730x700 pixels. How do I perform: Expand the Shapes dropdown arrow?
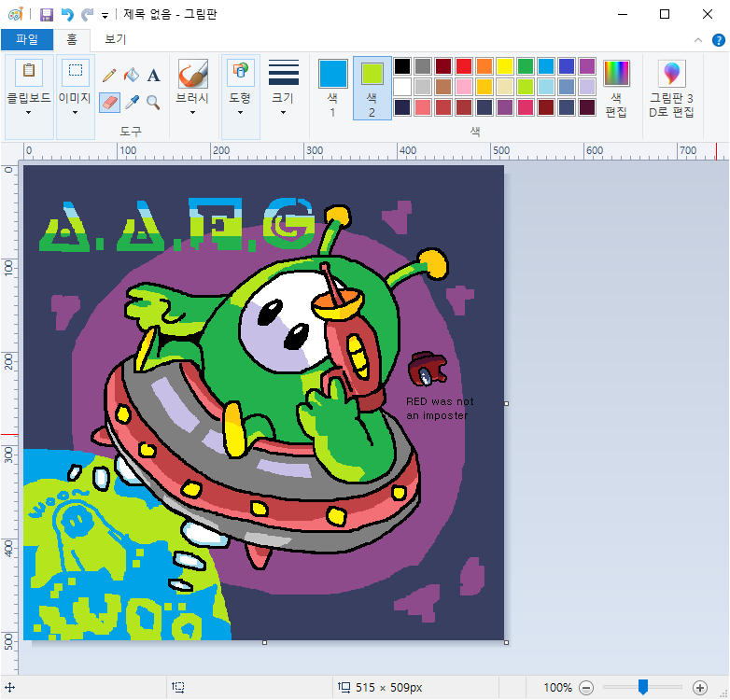(240, 113)
